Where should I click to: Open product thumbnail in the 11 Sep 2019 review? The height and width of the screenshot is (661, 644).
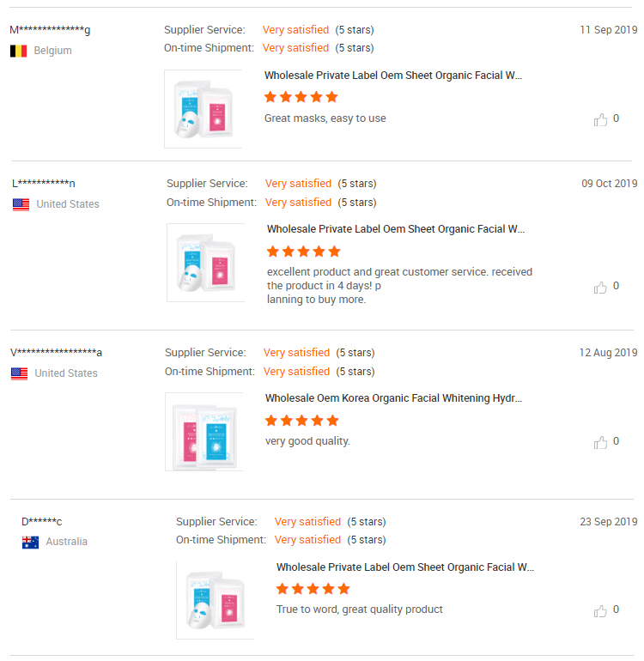[x=204, y=109]
